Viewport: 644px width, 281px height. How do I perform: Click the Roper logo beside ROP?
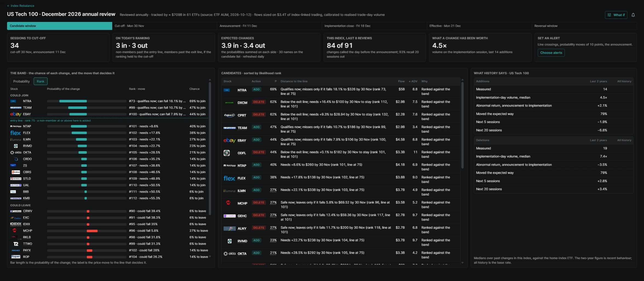(16, 257)
